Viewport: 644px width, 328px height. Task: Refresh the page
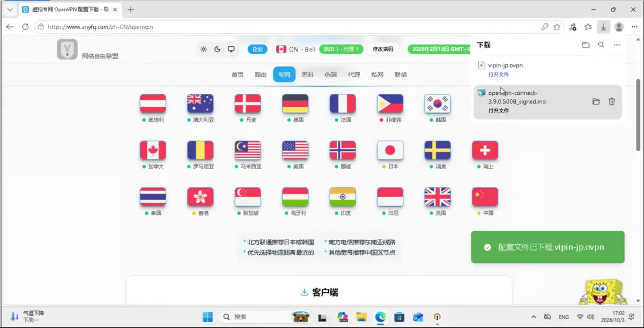coord(25,27)
